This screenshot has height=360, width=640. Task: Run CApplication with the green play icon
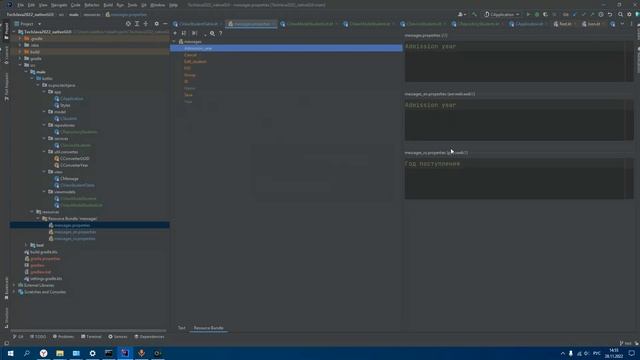click(x=528, y=14)
